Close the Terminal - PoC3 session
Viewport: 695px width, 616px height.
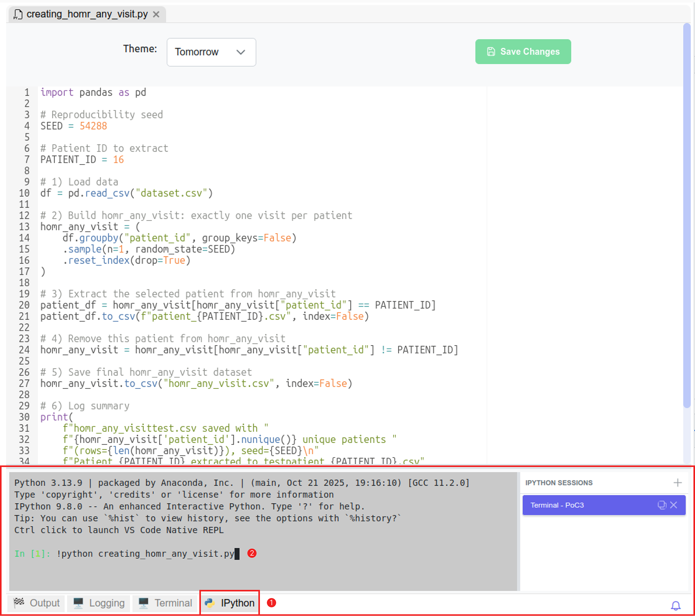(674, 505)
